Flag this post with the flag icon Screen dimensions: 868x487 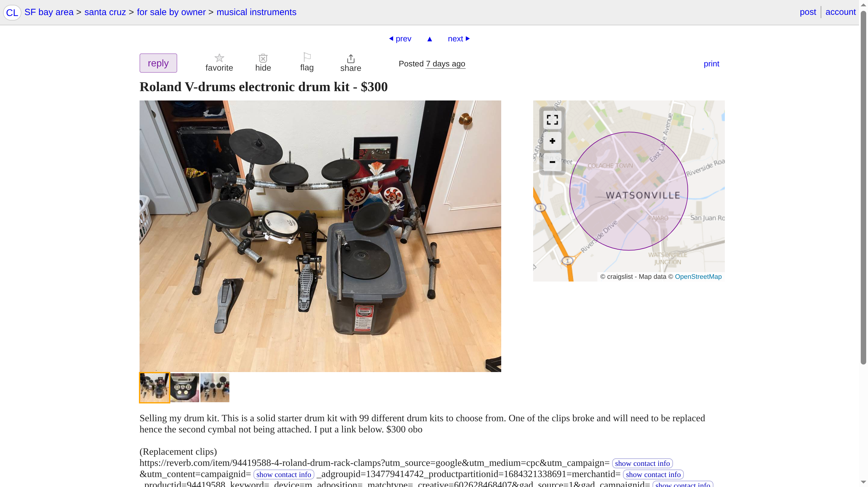click(307, 57)
